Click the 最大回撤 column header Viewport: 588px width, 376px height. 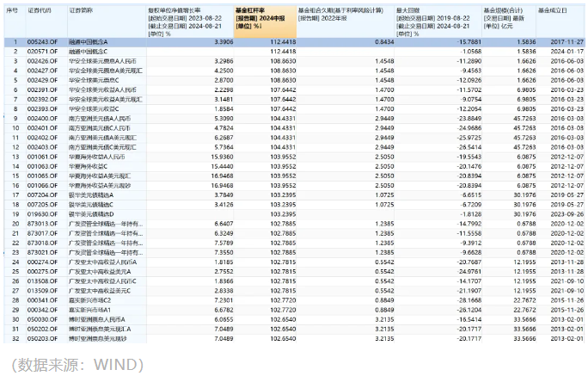(x=438, y=22)
